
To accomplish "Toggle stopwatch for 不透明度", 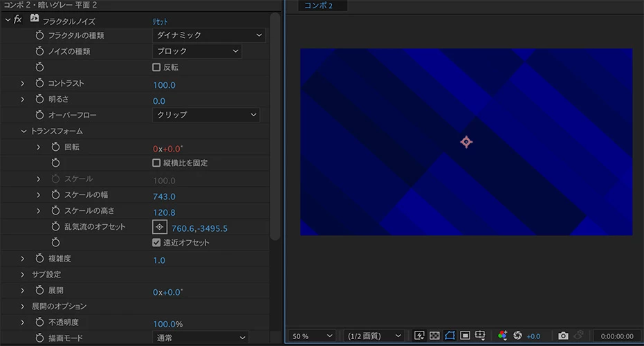I will (x=39, y=322).
